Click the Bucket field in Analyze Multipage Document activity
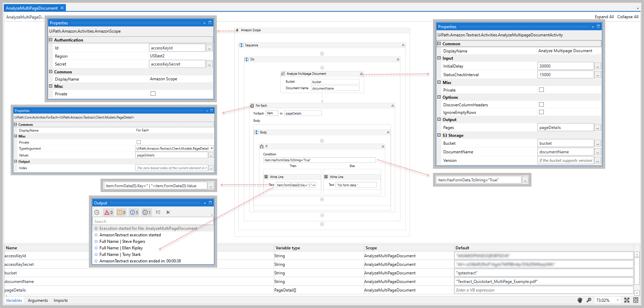644x308 pixels. 335,82
